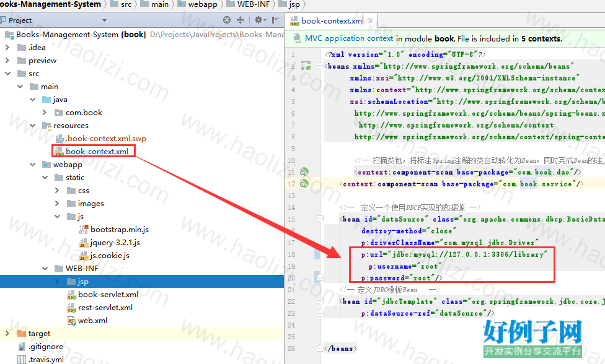
Task: Collapse the src folder
Action: pyautogui.click(x=7, y=74)
